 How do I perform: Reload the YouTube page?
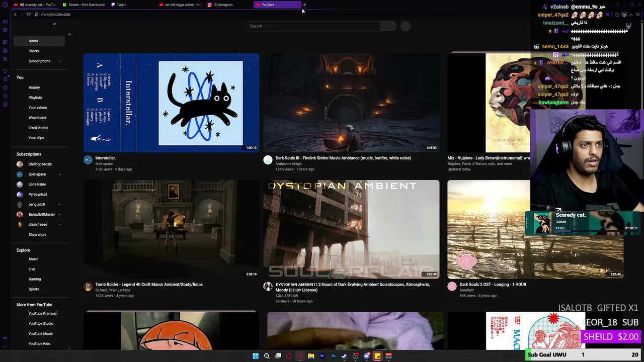(x=29, y=14)
